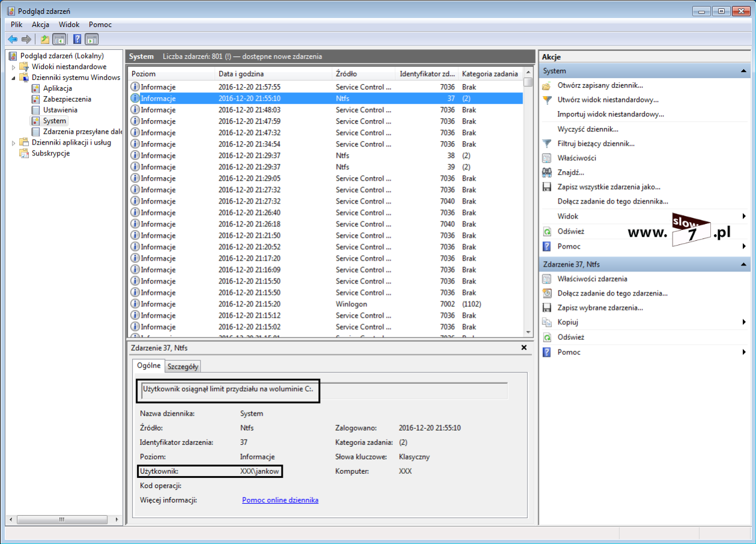
Task: Click Zapisz wybrane zdarzenia action
Action: tap(600, 308)
